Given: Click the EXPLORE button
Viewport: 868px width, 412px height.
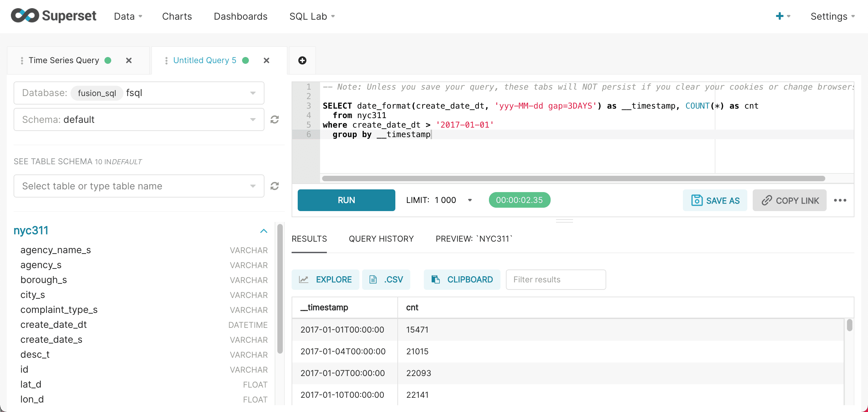Looking at the screenshot, I should coord(325,280).
